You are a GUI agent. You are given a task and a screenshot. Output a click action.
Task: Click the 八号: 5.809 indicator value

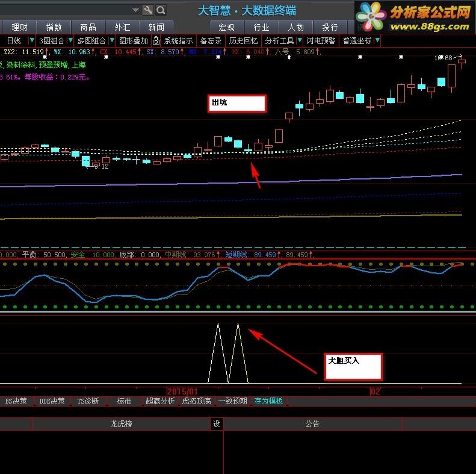point(297,52)
